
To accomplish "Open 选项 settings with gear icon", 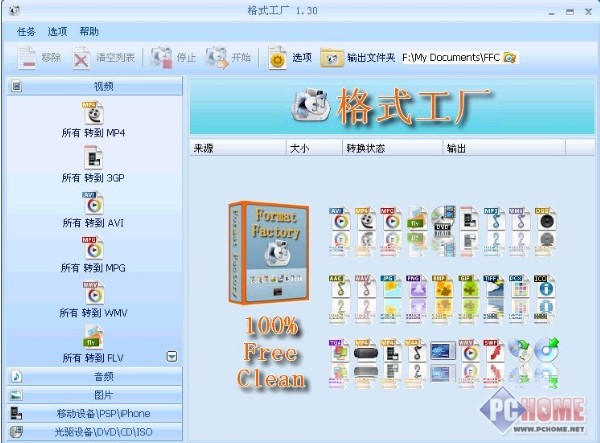I will (290, 58).
